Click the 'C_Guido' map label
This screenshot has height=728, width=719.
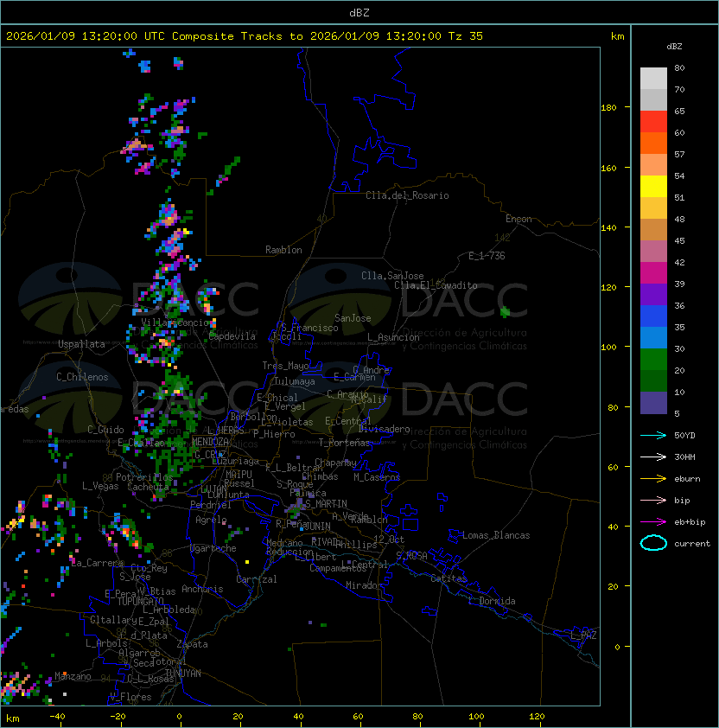pyautogui.click(x=105, y=430)
